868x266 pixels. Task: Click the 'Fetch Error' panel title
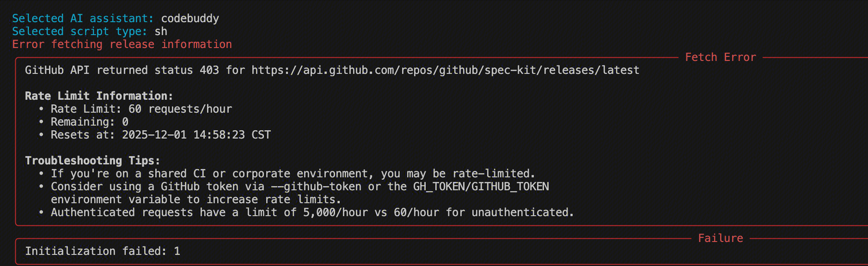tap(720, 57)
